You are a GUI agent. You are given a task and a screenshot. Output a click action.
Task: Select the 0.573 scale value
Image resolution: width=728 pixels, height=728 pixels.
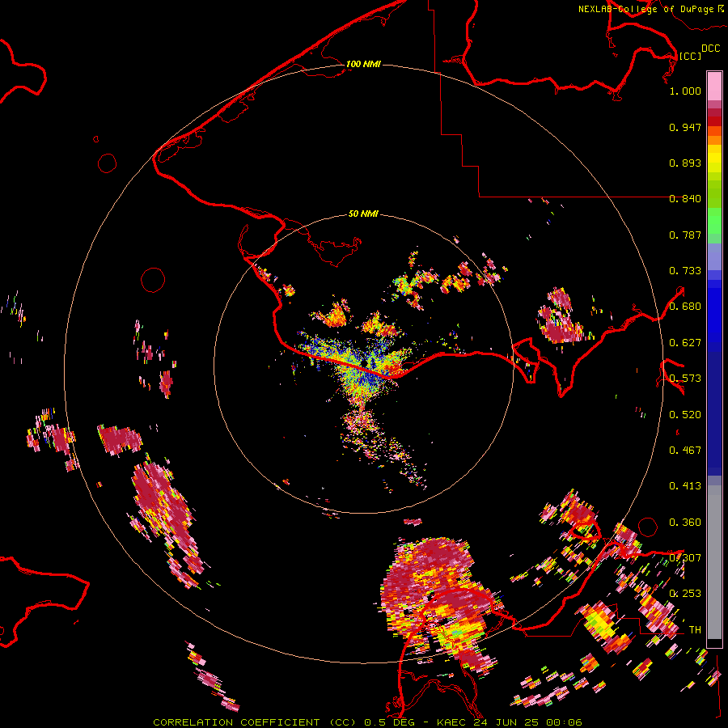pyautogui.click(x=685, y=379)
